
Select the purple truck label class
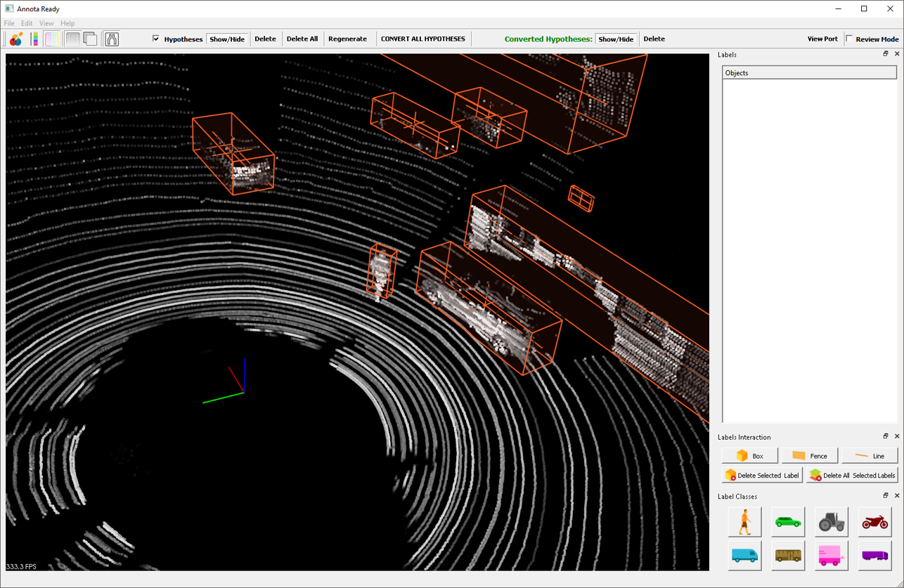[874, 555]
